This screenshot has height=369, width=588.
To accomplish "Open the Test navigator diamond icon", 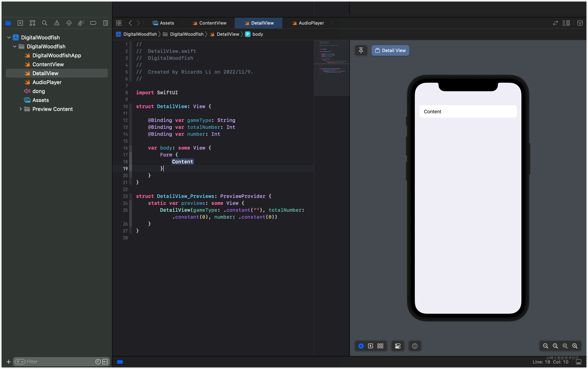I will pos(69,23).
